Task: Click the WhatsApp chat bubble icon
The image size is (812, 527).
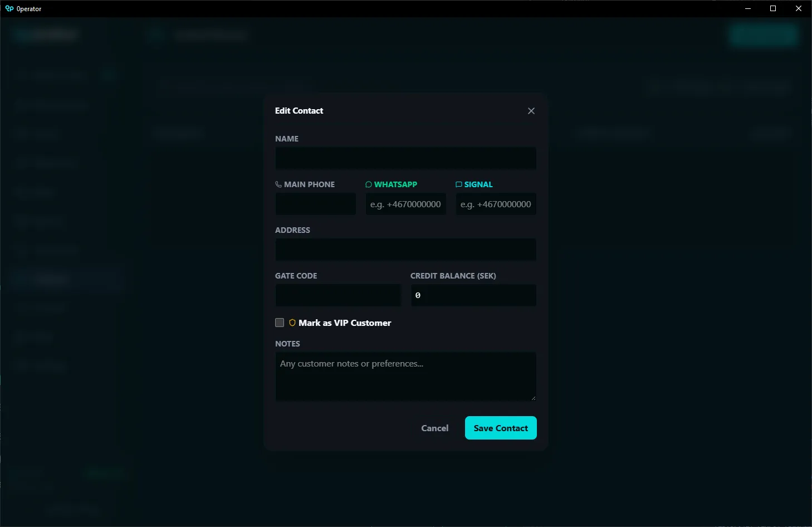Action: pos(369,184)
